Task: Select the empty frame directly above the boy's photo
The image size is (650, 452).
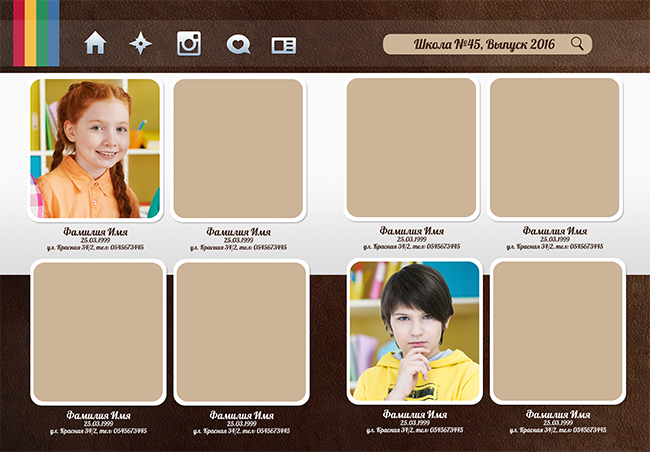Action: click(x=411, y=147)
